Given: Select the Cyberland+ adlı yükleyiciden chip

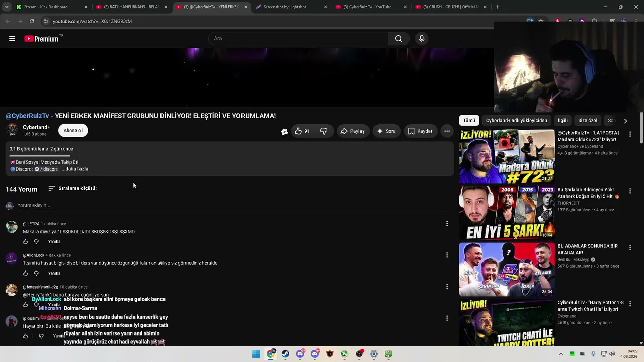Looking at the screenshot, I should (517, 121).
